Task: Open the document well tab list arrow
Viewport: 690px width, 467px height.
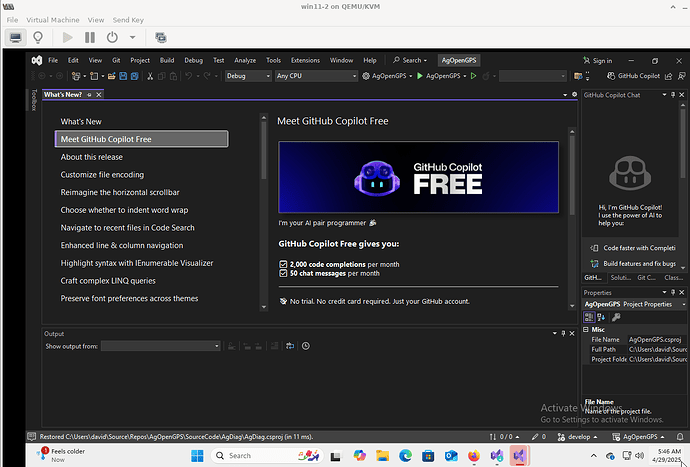Action: pos(565,95)
